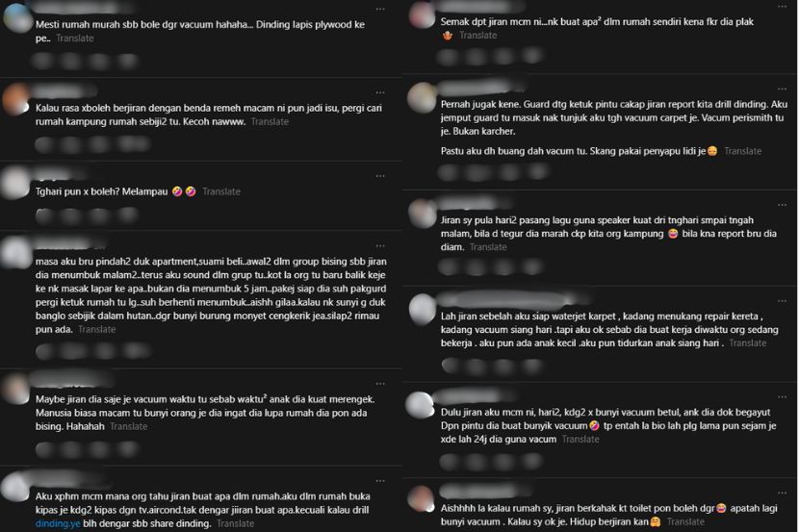Click avatar of 'Pernah jugak kene' commenter
The width and height of the screenshot is (799, 532).
pos(425,96)
